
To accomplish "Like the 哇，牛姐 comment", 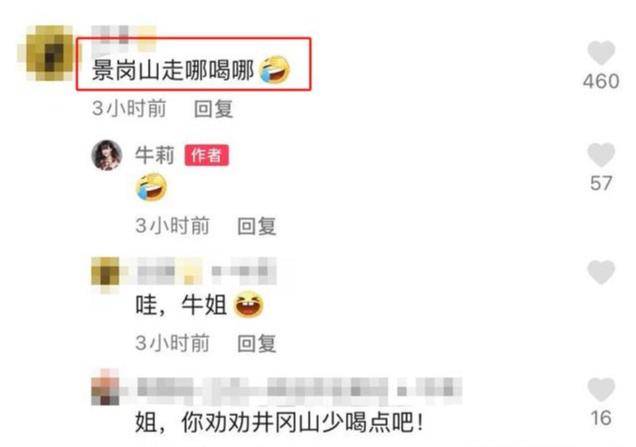I will tap(601, 272).
